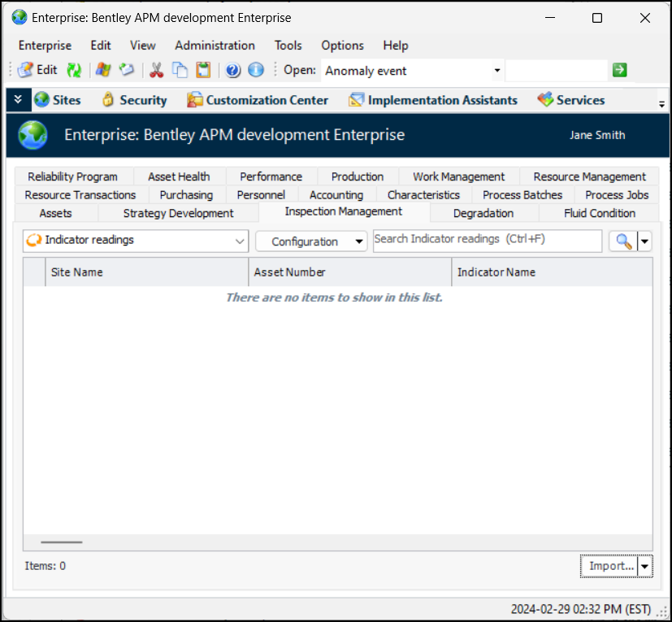Switch to the Process Batches tab
Image resolution: width=672 pixels, height=622 pixels.
tap(522, 195)
